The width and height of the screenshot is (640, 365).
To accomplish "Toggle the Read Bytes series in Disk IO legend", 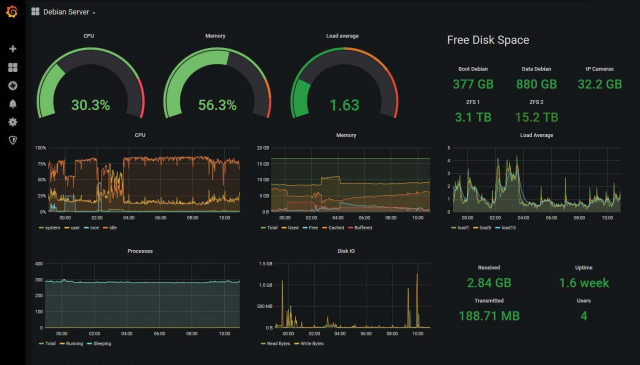I will coord(276,344).
